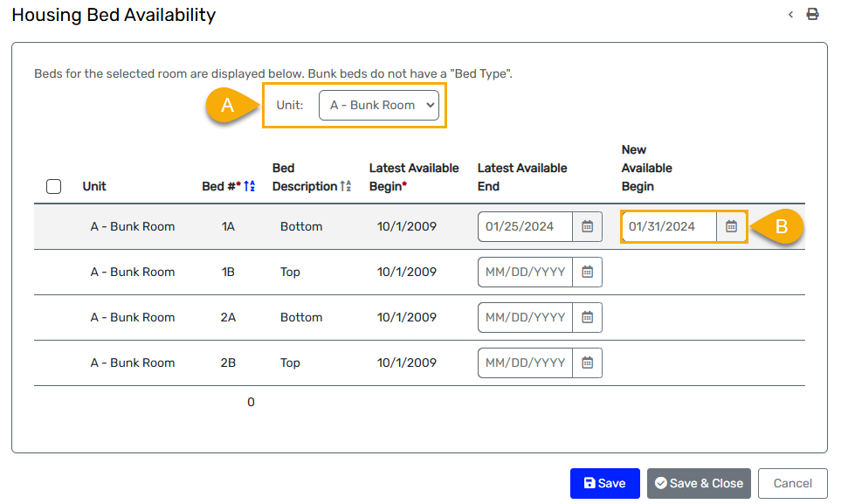Viewport: 841px width, 504px height.
Task: Click the Latest Available Begin column header
Action: coord(414,177)
